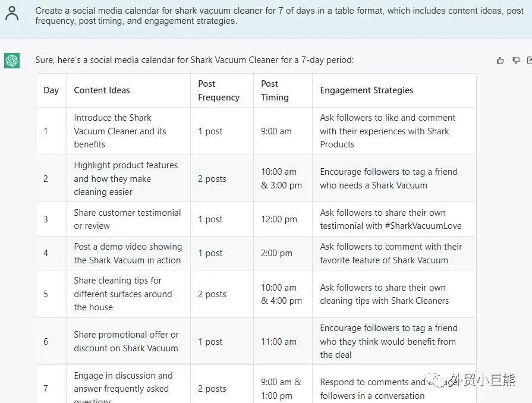Image resolution: width=532 pixels, height=403 pixels.
Task: Click the 'Share promotional offer' content cell
Action: (x=126, y=342)
